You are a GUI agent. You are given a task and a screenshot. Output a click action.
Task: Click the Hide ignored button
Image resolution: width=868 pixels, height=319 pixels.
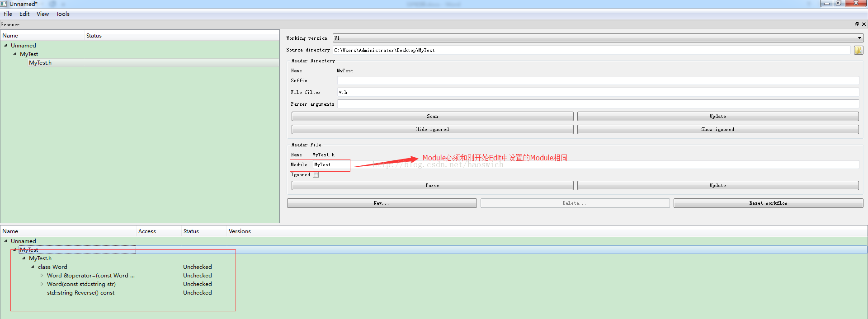(x=432, y=130)
